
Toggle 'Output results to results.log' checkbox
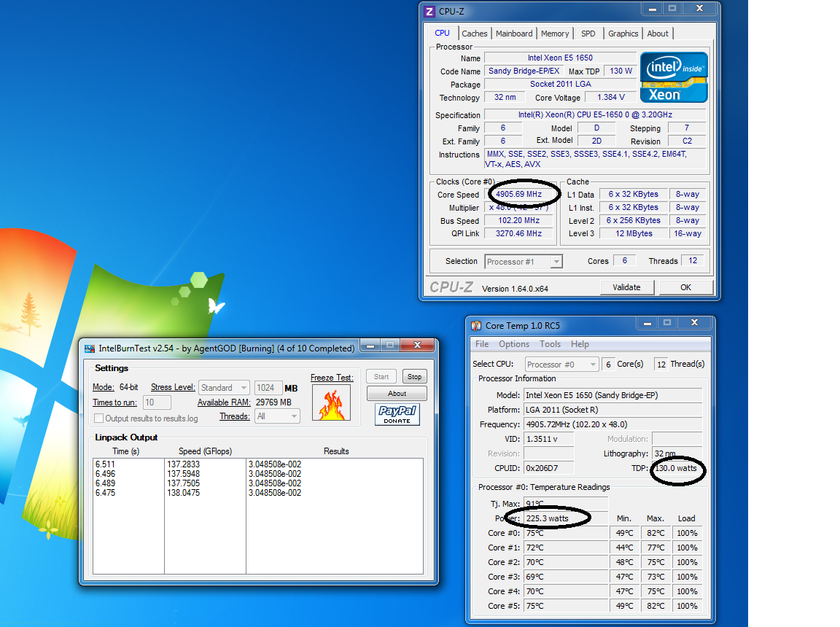click(x=98, y=418)
